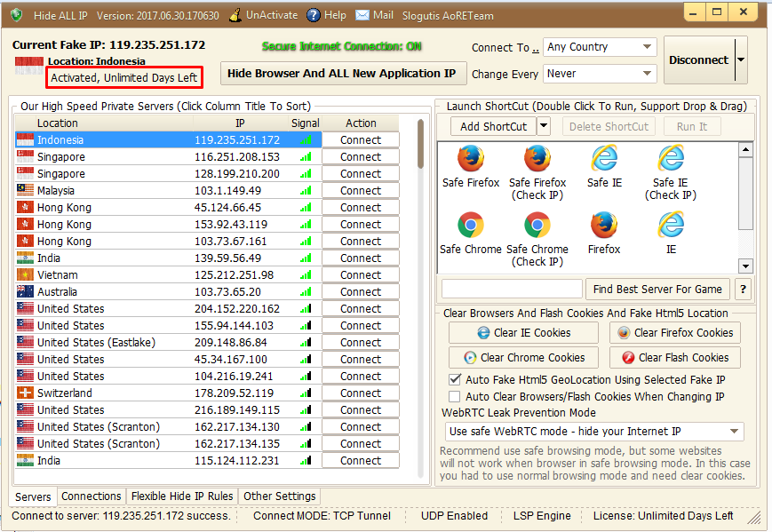Image resolution: width=772 pixels, height=532 pixels.
Task: Open Help via the question mark icon
Action: (x=313, y=15)
